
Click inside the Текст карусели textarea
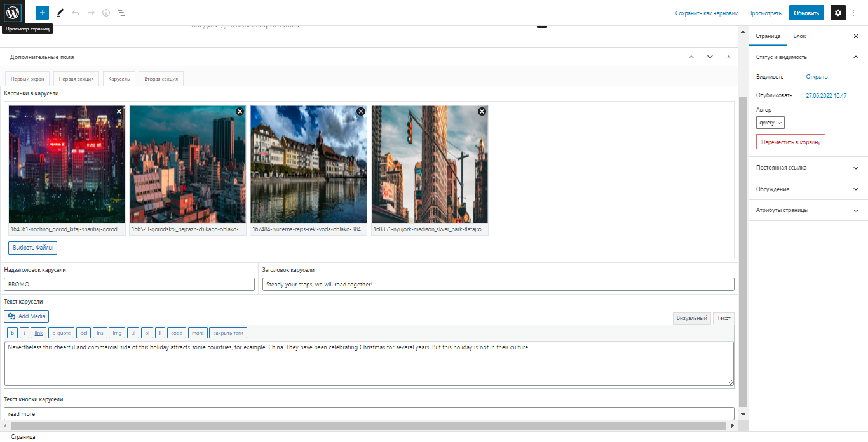pos(369,364)
